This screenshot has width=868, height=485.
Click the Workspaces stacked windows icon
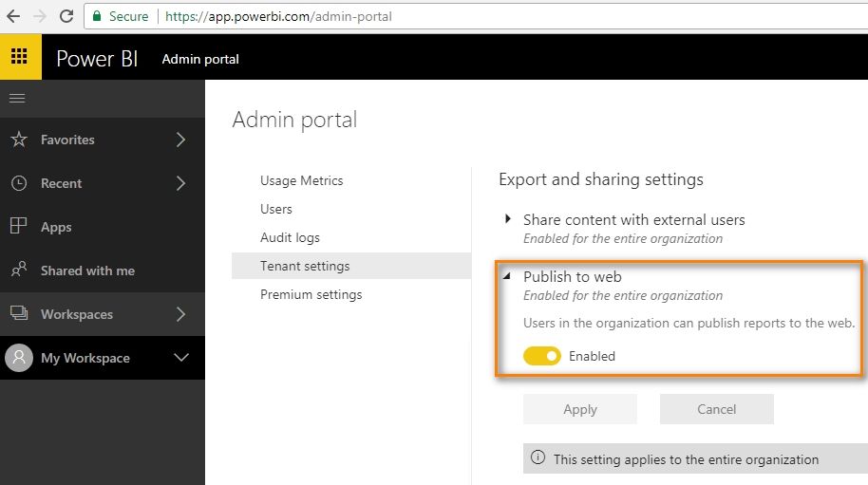[x=19, y=313]
